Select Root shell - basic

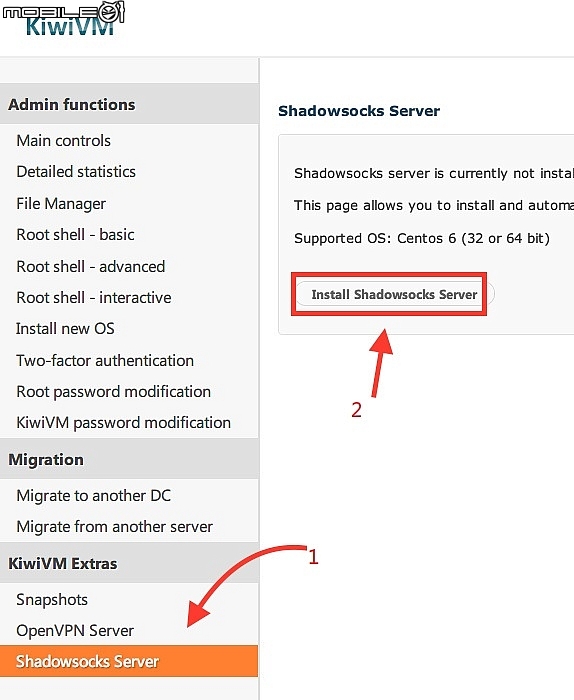75,235
